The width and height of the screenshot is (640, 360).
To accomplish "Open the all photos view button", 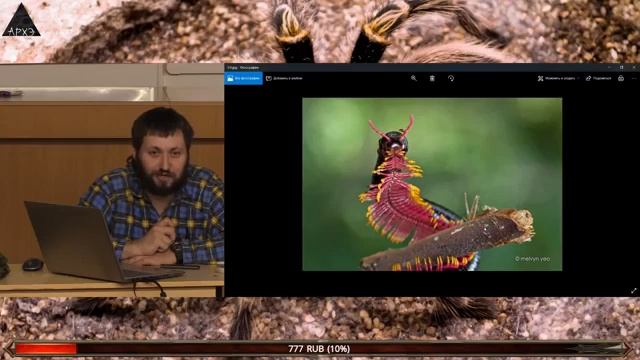I will click(243, 78).
